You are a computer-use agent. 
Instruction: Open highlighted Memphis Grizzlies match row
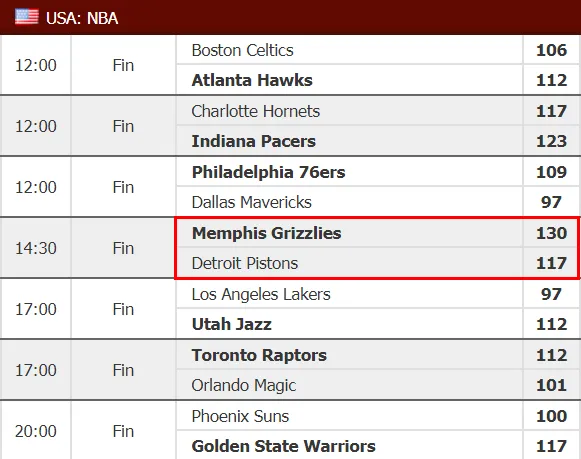[377, 248]
